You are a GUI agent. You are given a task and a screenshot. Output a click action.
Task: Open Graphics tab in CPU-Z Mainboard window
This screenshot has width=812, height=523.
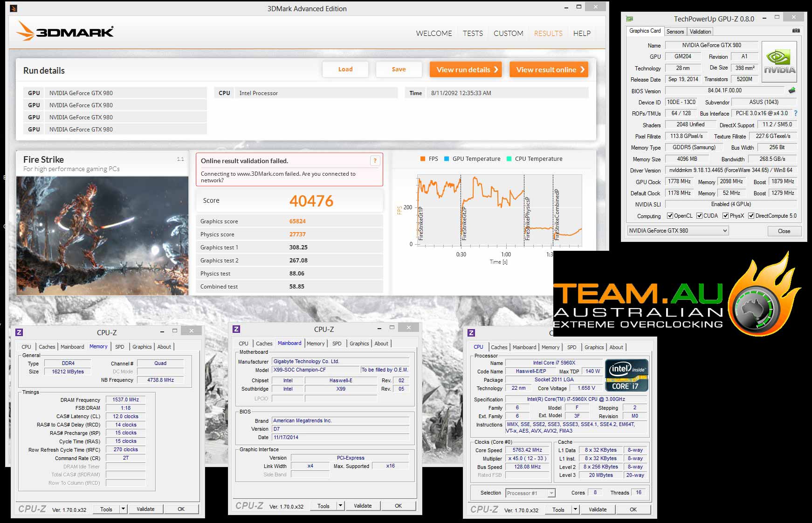point(359,344)
